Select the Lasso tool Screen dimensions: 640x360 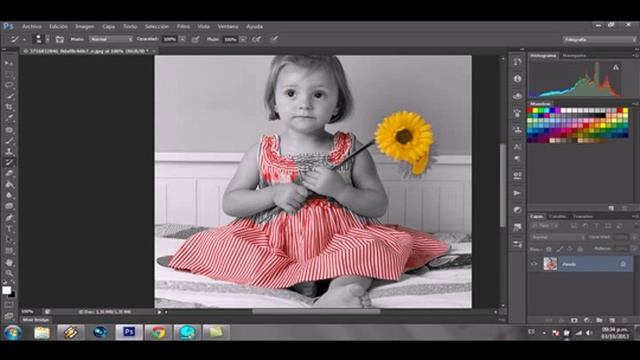[9, 85]
